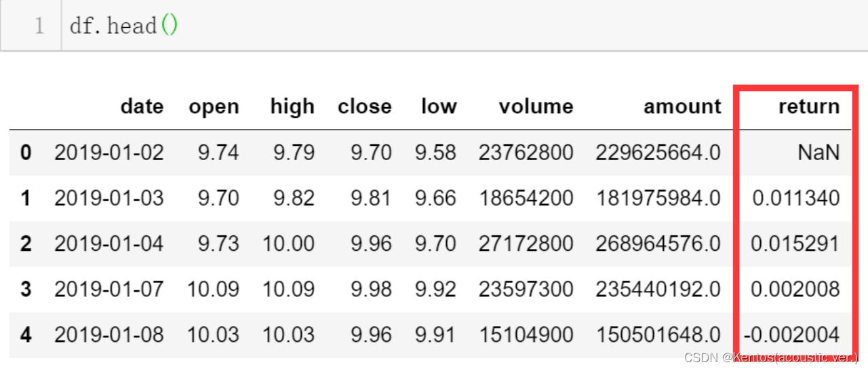
Task: Select row index 3 label
Action: click(x=26, y=290)
